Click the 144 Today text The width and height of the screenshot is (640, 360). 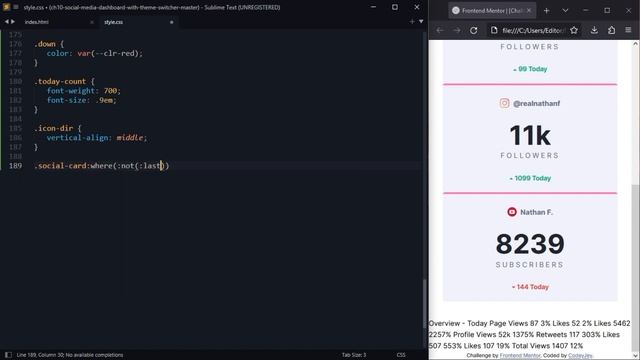533,287
